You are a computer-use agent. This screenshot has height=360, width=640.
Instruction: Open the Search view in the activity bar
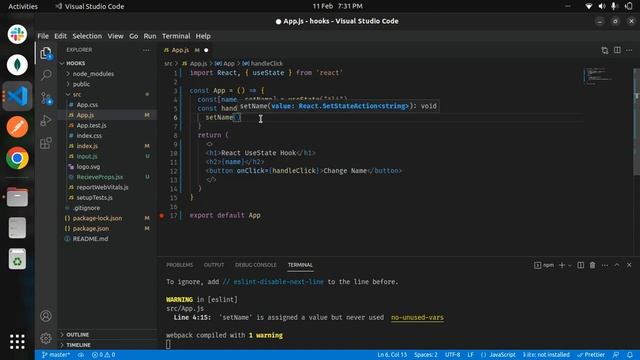46,75
